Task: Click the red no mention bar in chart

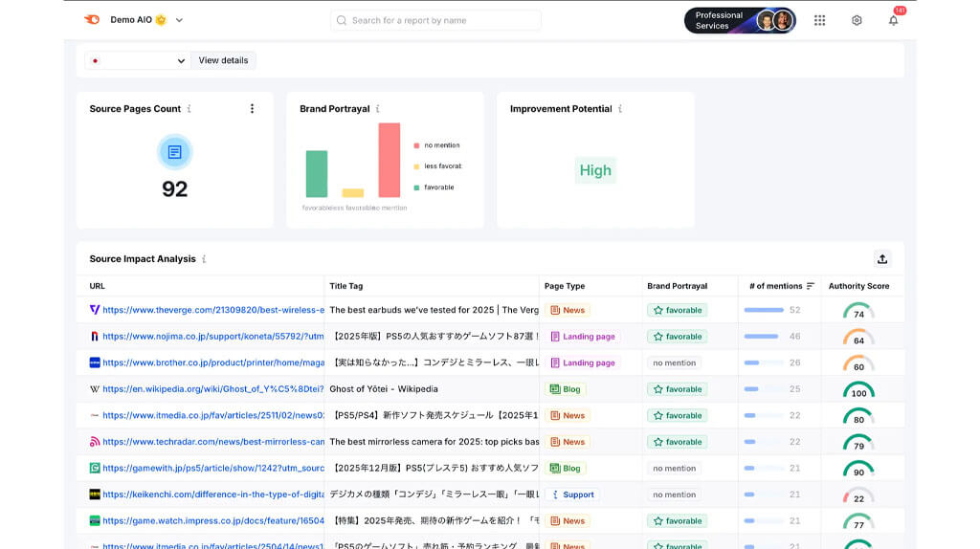Action: (x=389, y=160)
